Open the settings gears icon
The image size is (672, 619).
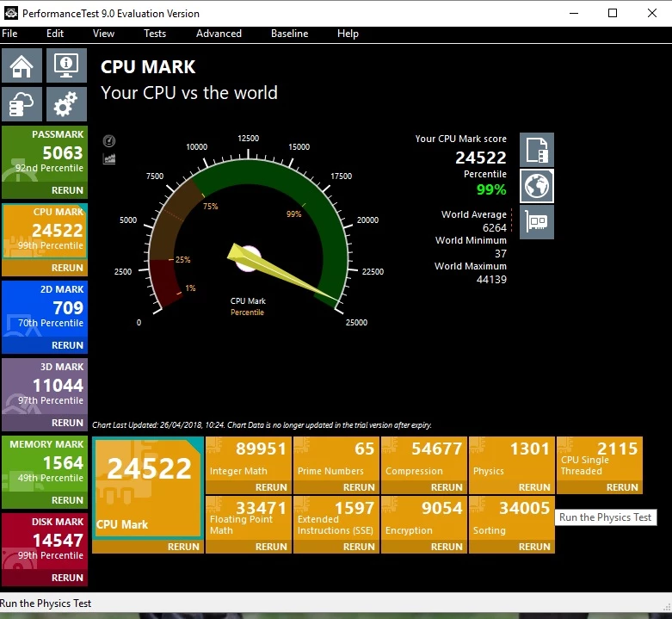click(x=66, y=104)
